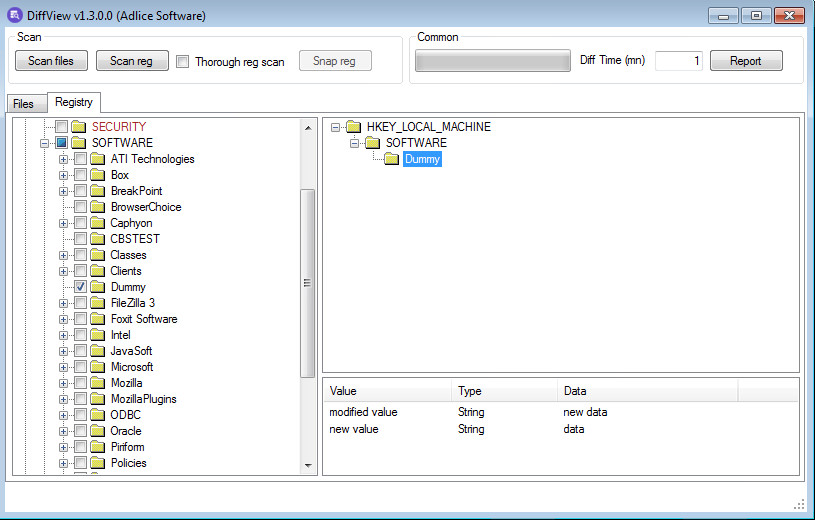
Task: Click the DiffView app icon in title bar
Action: 15,15
